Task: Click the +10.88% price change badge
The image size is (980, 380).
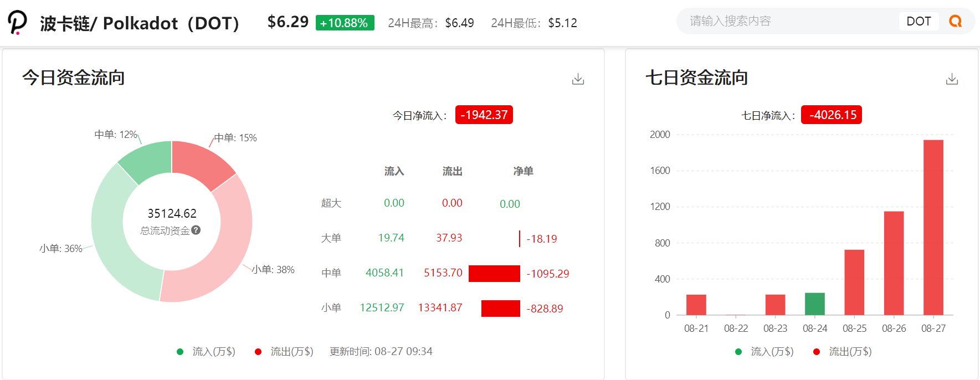Action: point(345,23)
